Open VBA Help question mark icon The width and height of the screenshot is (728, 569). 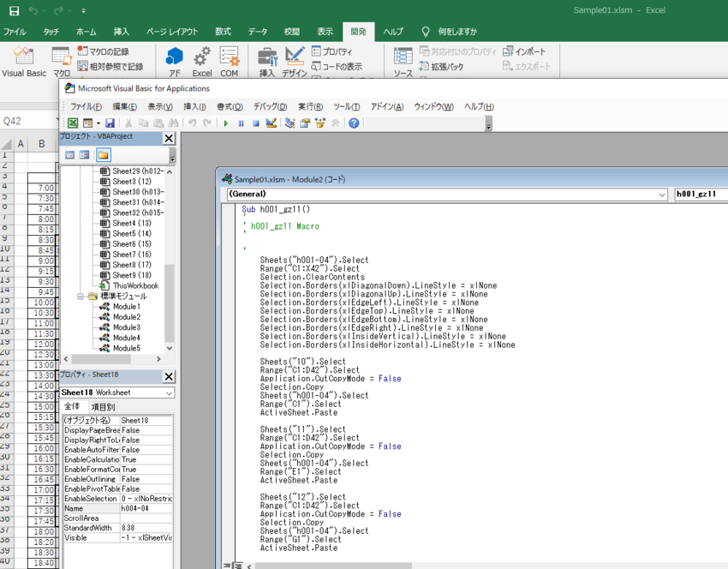[354, 123]
